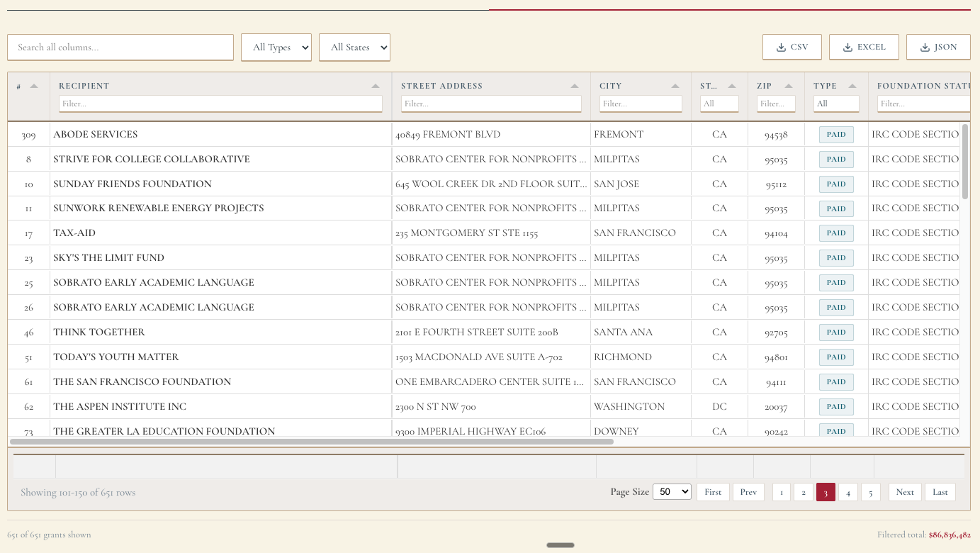Click the CSV download icon
The height and width of the screenshot is (553, 980).
tap(781, 48)
